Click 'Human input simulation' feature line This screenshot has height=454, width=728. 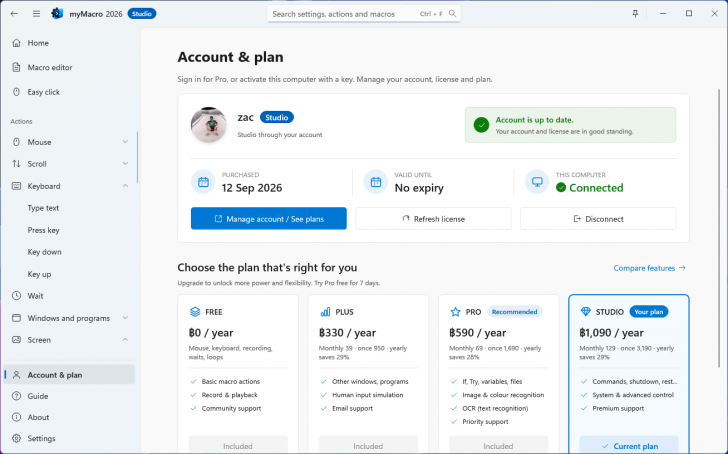coord(368,395)
